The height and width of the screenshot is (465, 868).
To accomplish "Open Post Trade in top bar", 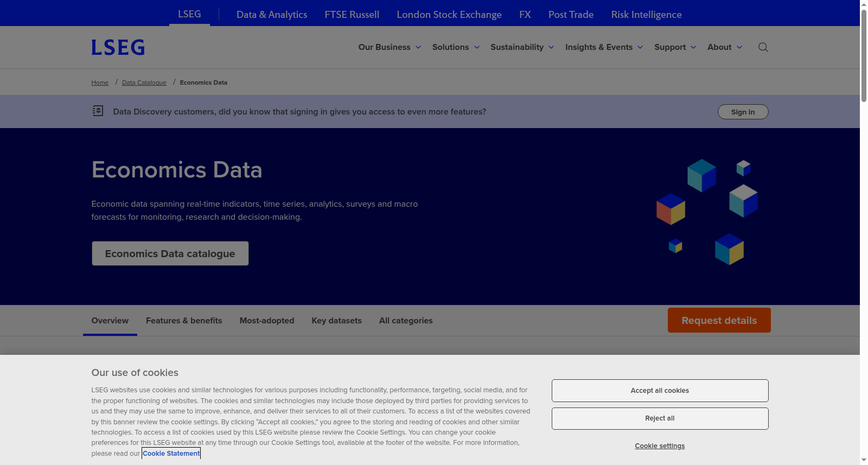I will (571, 15).
